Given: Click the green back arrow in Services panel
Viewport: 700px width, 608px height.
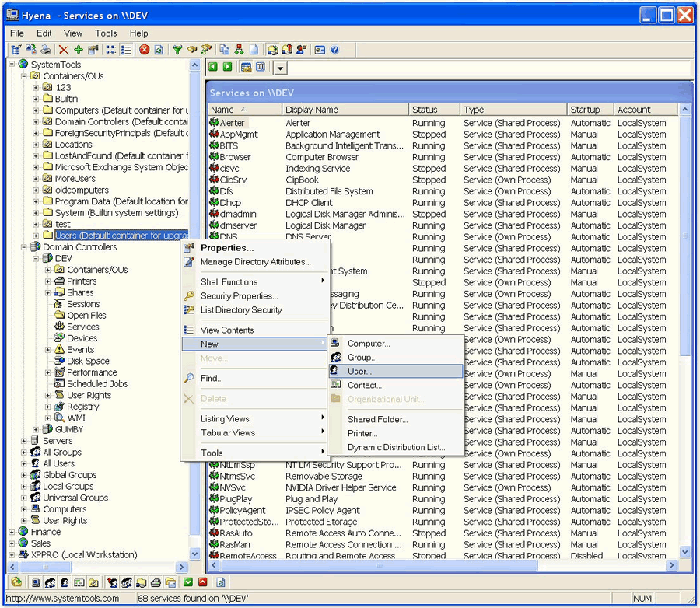Looking at the screenshot, I should tap(212, 67).
